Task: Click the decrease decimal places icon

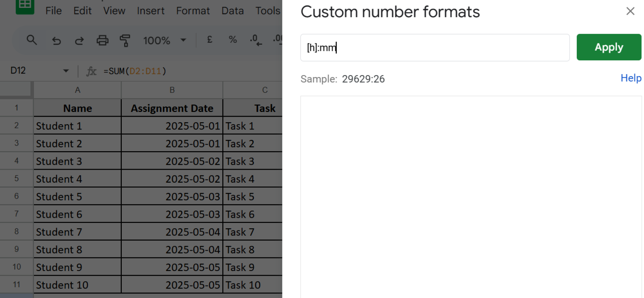Action: click(256, 40)
